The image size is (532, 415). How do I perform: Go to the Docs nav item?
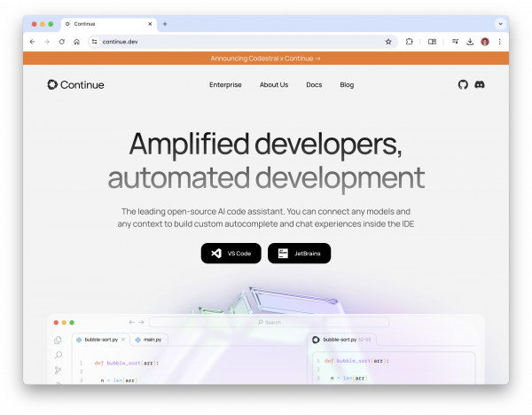(314, 85)
